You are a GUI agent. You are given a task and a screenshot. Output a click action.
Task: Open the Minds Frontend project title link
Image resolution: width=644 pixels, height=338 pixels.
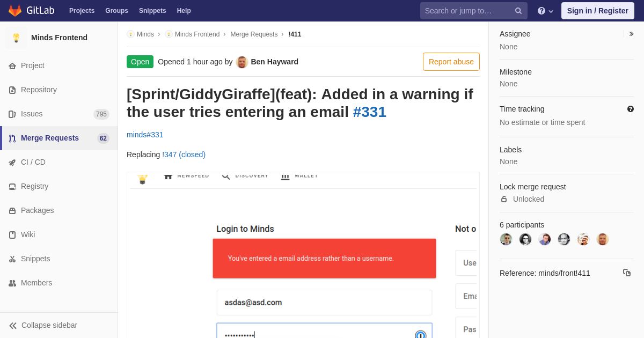pyautogui.click(x=59, y=38)
